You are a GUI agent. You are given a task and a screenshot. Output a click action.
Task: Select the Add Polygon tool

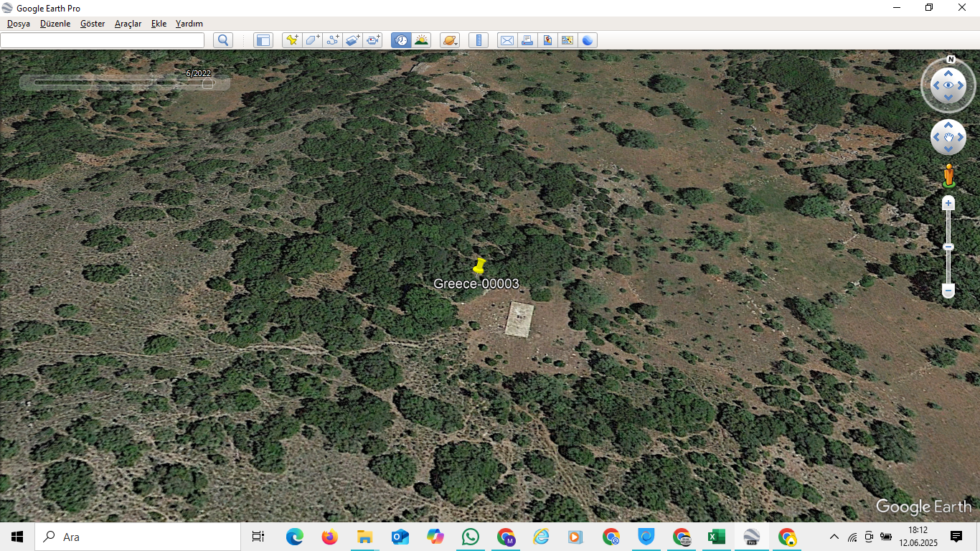312,40
